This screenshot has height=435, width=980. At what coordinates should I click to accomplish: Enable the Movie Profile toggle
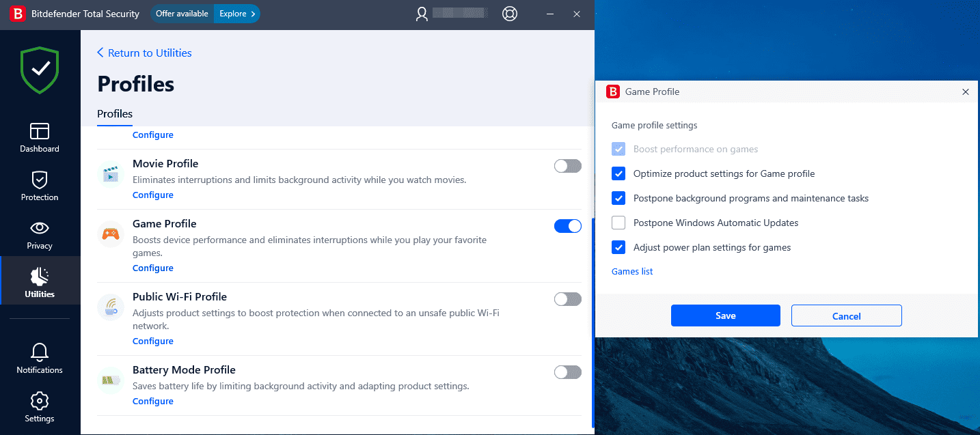tap(567, 166)
